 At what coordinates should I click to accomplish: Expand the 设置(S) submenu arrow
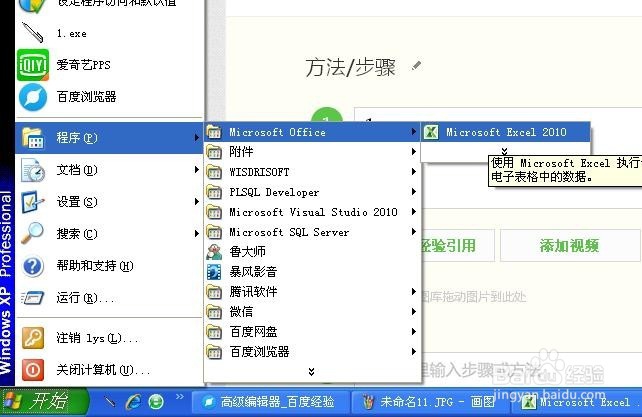(197, 202)
